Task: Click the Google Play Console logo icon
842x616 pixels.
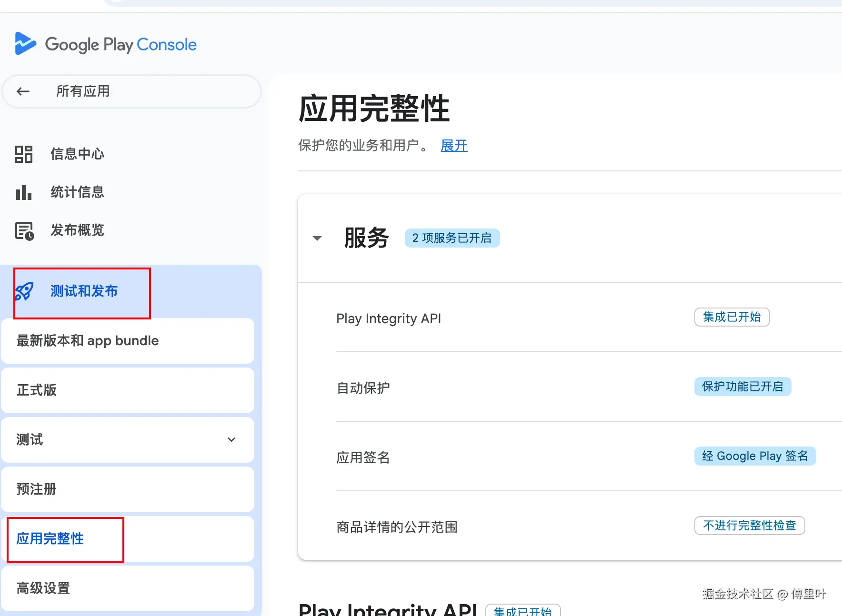Action: pyautogui.click(x=25, y=44)
